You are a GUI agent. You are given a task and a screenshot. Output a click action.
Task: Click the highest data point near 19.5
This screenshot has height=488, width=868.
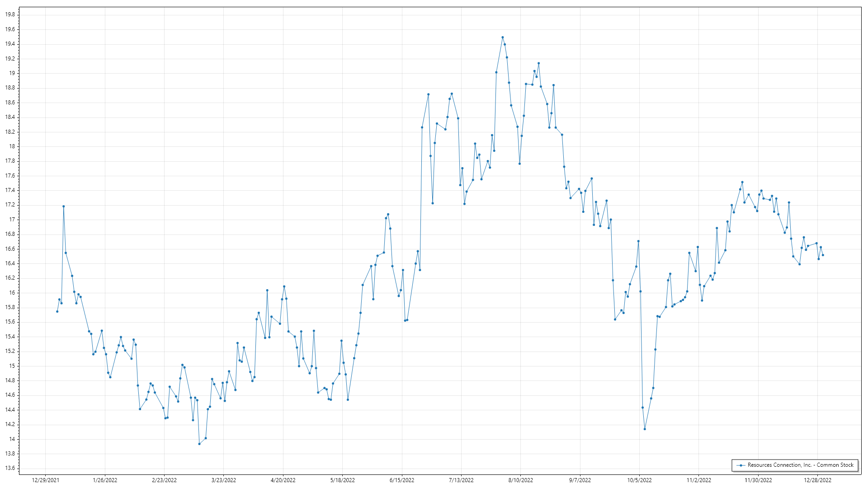coord(502,38)
